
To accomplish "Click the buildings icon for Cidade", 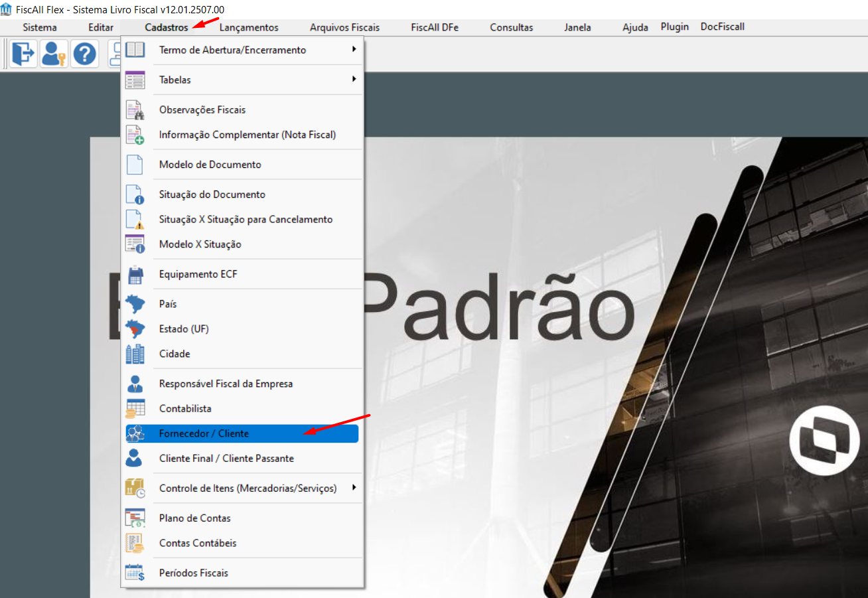I will (x=135, y=354).
